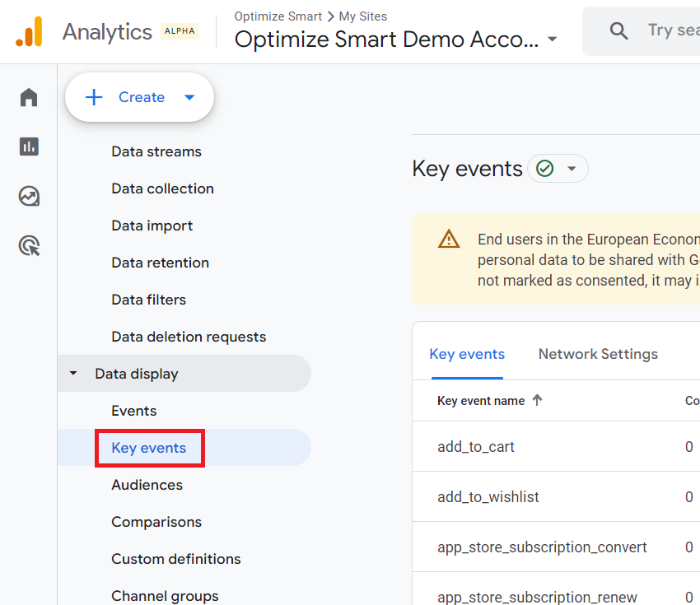The width and height of the screenshot is (700, 605).
Task: Open Custom definitions page
Action: point(176,559)
